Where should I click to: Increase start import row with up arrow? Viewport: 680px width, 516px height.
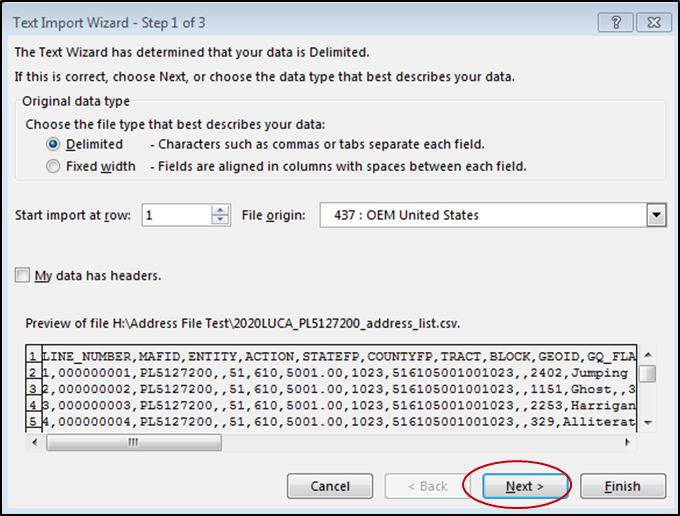pos(220,210)
